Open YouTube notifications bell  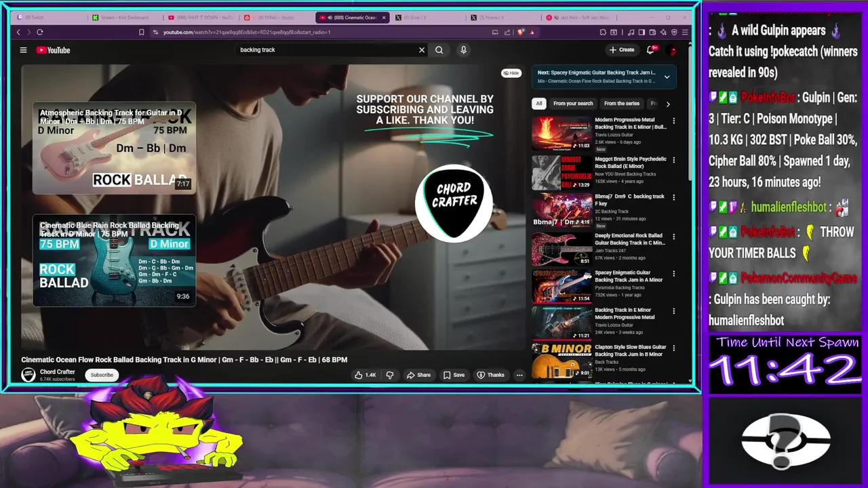pos(651,49)
